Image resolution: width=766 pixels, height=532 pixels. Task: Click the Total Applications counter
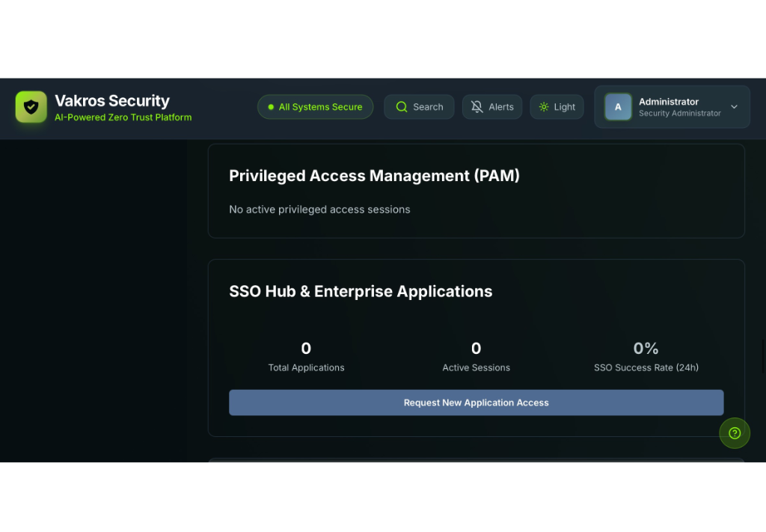[306, 348]
